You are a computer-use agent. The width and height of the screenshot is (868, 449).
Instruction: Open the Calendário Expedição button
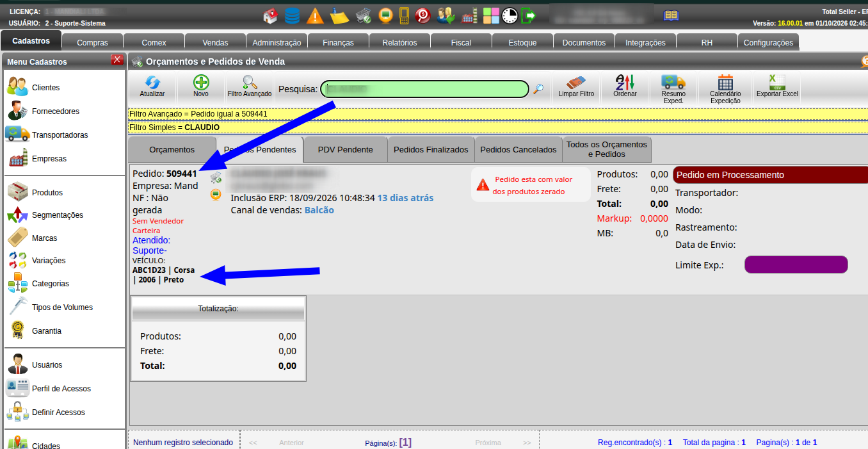pyautogui.click(x=725, y=89)
